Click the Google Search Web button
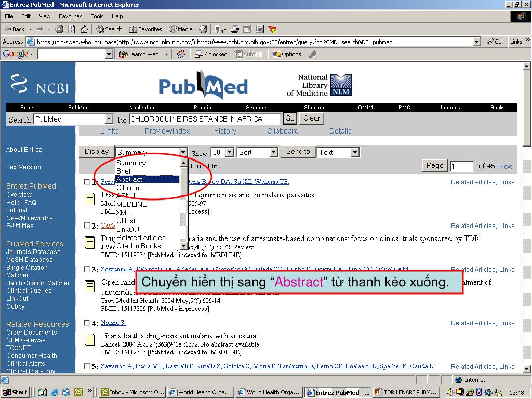Viewport: 532px width, 399px height. tap(139, 54)
